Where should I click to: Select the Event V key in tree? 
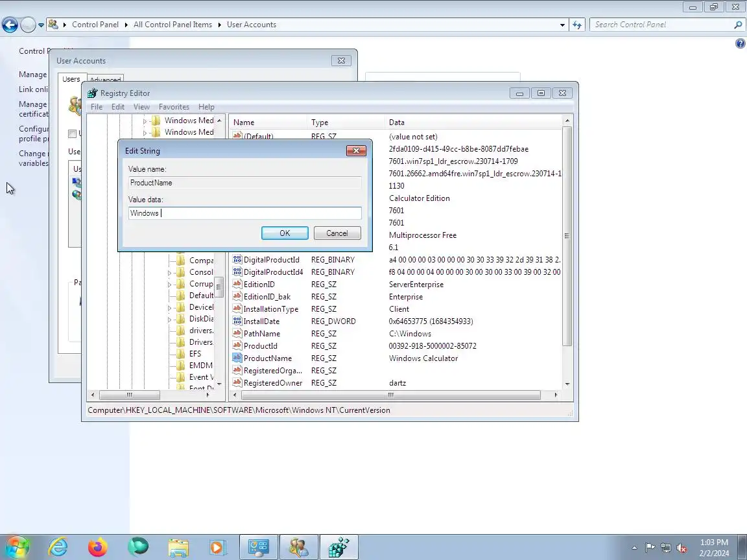(201, 377)
